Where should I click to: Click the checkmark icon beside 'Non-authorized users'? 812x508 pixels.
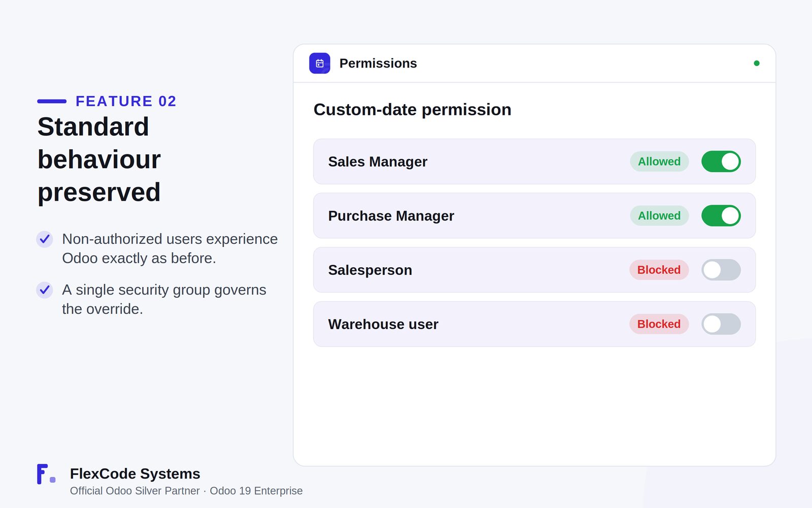45,239
